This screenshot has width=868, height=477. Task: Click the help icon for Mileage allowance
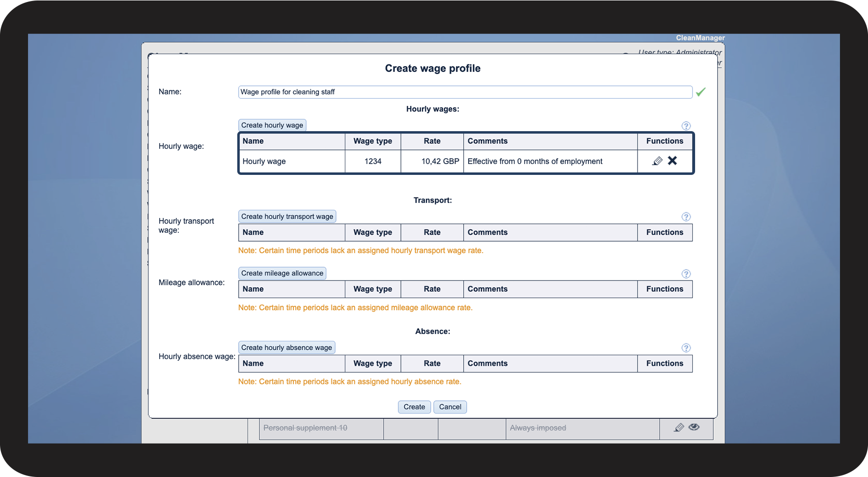686,274
